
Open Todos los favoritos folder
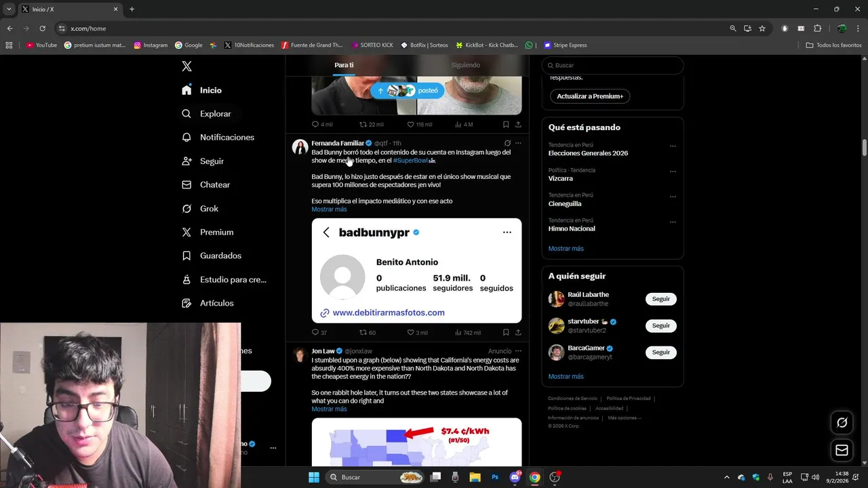833,45
